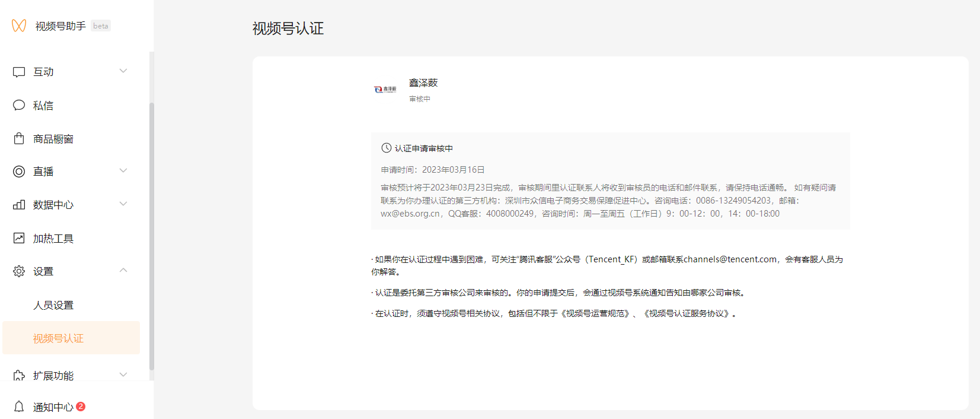Click the phone number 0086-13249054203
The image size is (980, 419).
click(x=733, y=201)
